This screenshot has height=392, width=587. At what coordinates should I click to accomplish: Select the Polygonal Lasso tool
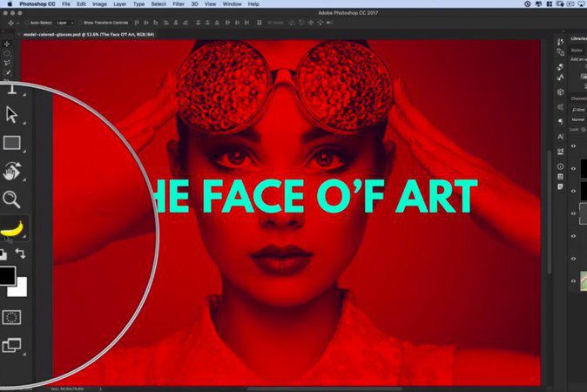pyautogui.click(x=7, y=63)
